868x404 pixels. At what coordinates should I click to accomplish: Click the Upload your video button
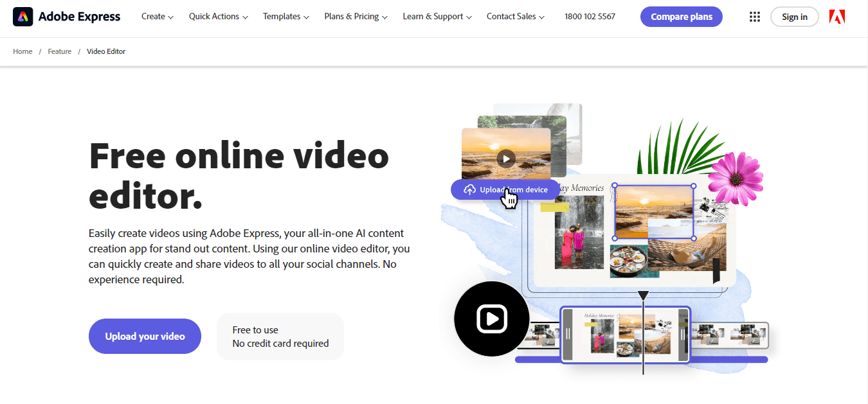click(x=145, y=336)
